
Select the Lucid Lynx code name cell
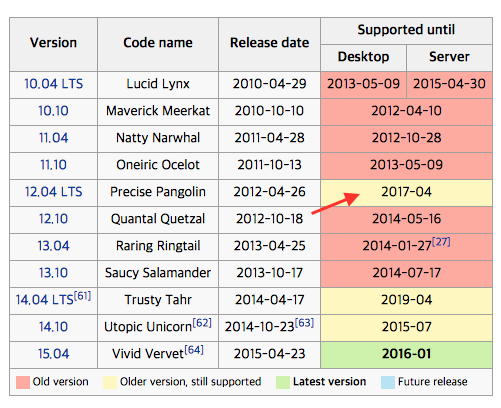coord(158,84)
